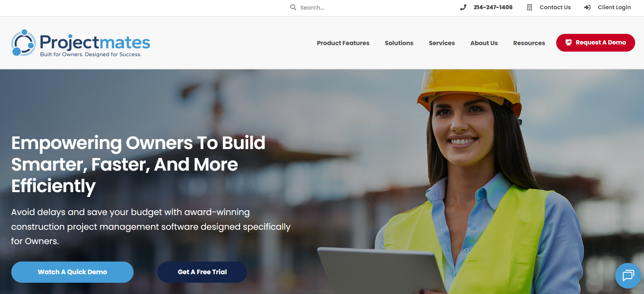Screen dimensions: 644x294
Task: Expand the About Us navigation item
Action: pos(484,43)
